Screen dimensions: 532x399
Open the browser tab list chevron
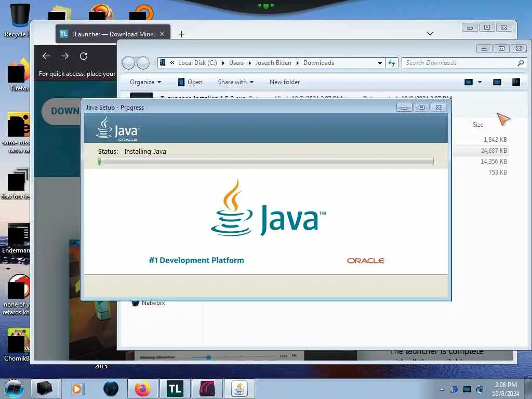point(430,33)
